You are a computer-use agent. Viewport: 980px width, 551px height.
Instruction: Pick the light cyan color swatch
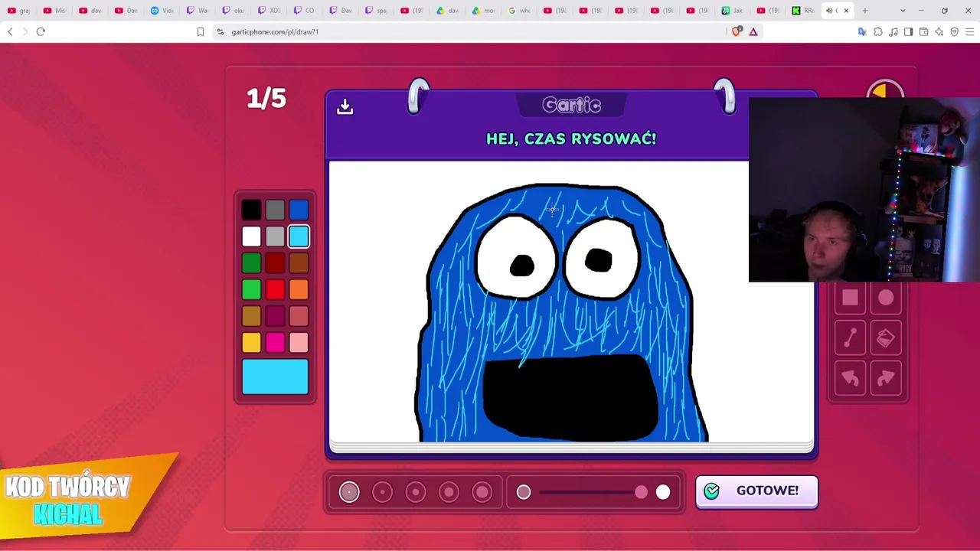point(299,236)
